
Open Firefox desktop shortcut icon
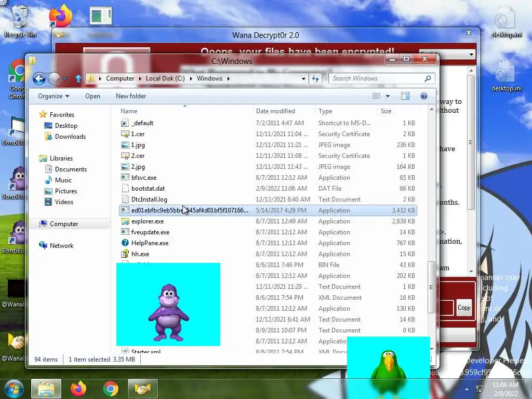tap(60, 15)
